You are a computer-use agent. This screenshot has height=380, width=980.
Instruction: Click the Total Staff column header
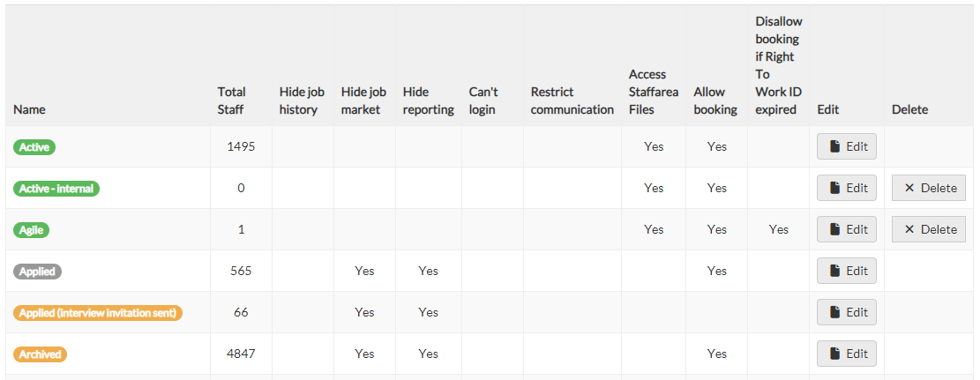pyautogui.click(x=231, y=101)
